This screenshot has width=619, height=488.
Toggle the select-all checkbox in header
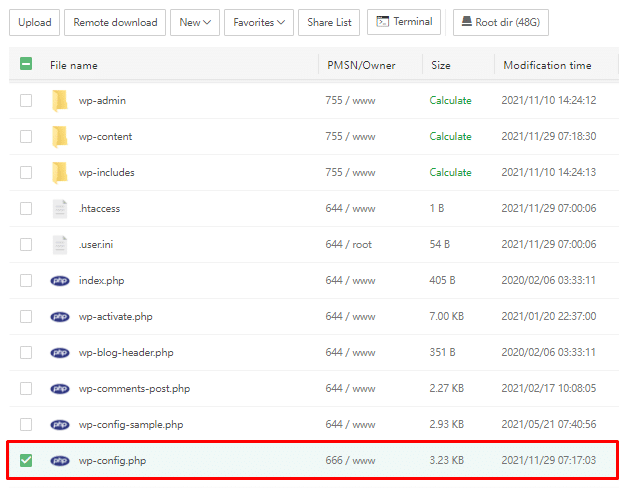tap(26, 64)
